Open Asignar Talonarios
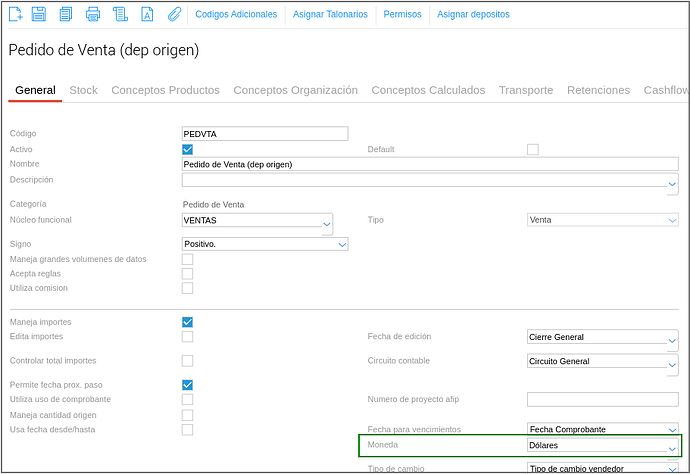Viewport: 690px width, 474px height. tap(330, 15)
